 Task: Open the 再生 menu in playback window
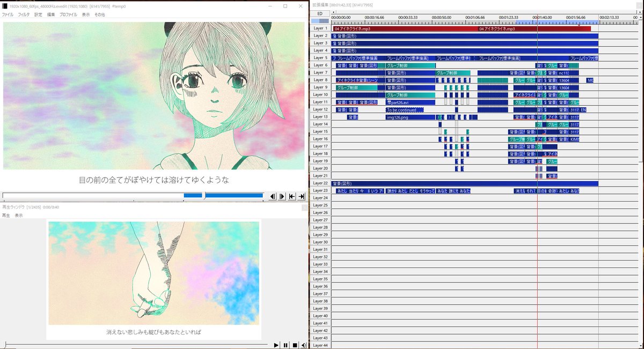tap(6, 215)
